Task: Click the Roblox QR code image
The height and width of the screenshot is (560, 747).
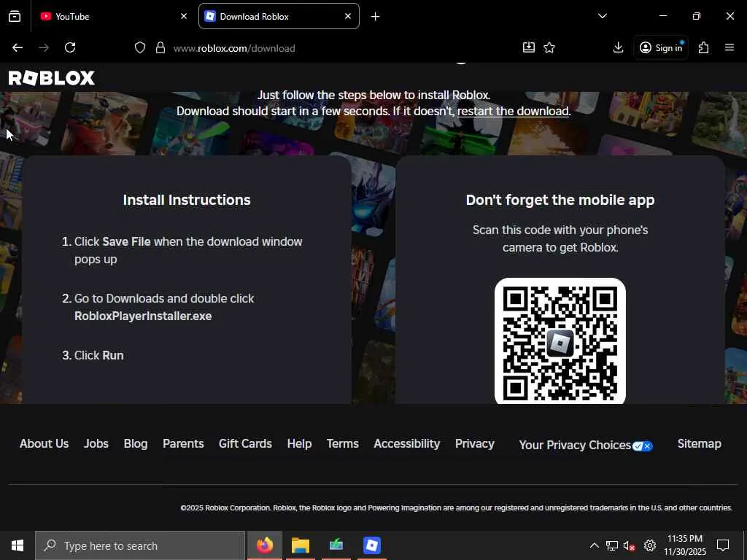Action: coord(560,341)
